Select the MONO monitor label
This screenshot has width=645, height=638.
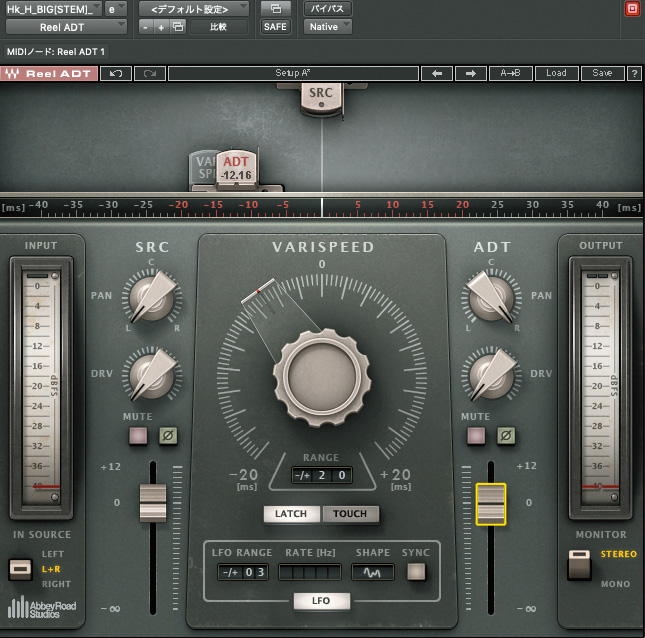[x=615, y=584]
